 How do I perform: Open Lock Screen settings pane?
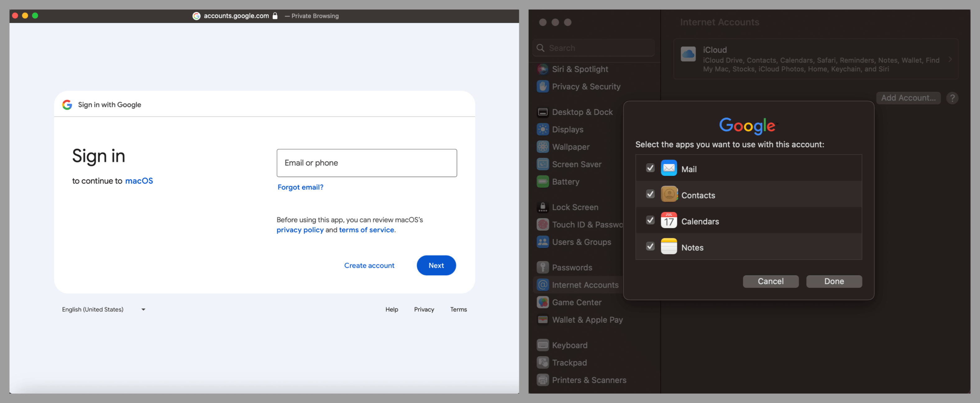[575, 207]
